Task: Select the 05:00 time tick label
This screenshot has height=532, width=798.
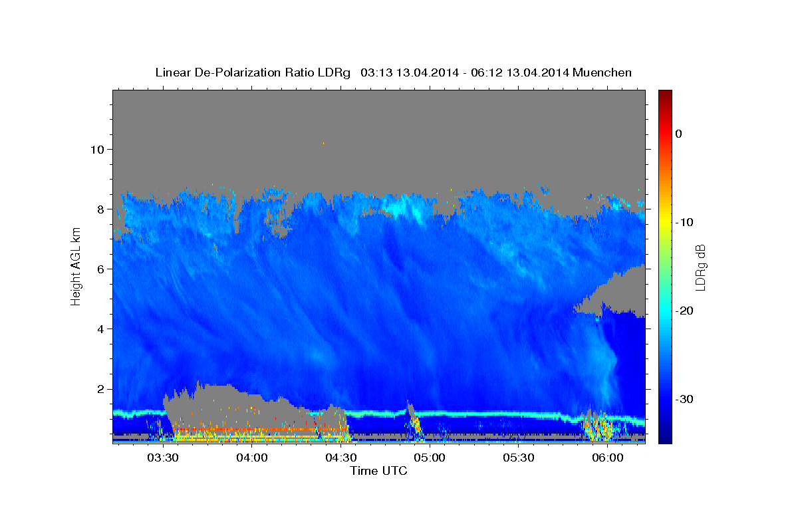Action: [430, 458]
